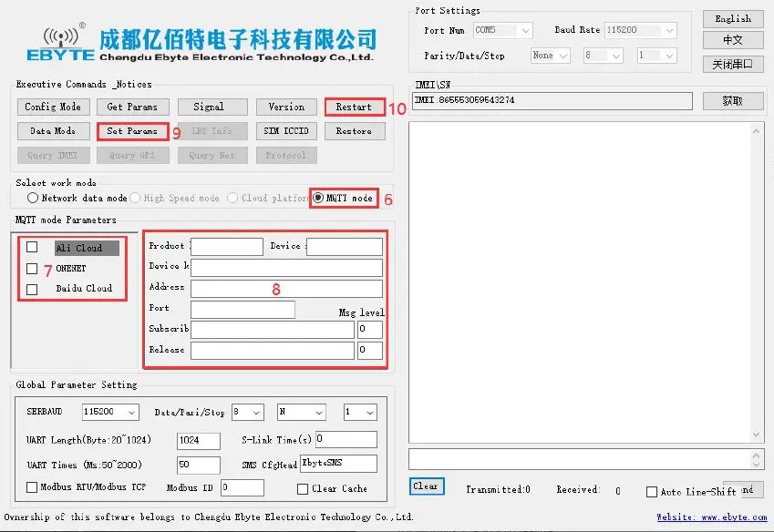Click the SIM ICCID button
Viewport: 774px width, 532px height.
point(286,131)
